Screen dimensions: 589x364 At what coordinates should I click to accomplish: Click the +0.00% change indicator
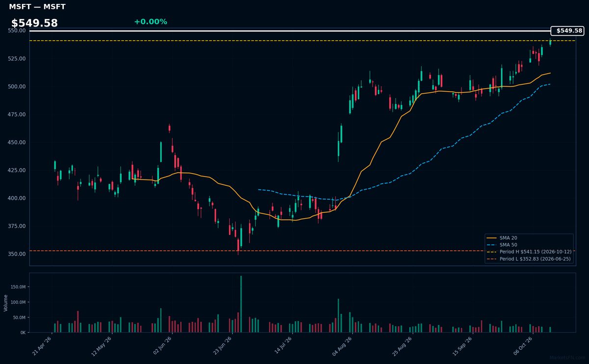tap(150, 22)
